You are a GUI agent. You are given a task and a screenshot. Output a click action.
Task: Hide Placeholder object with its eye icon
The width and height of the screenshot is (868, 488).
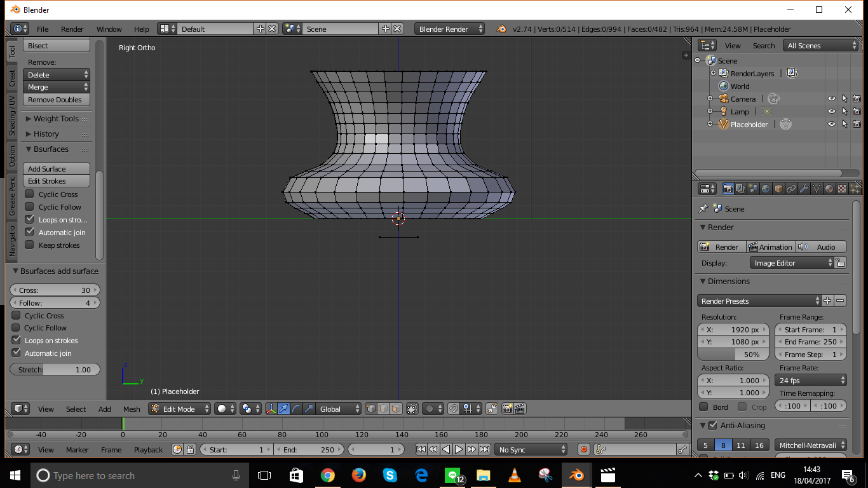pos(831,124)
